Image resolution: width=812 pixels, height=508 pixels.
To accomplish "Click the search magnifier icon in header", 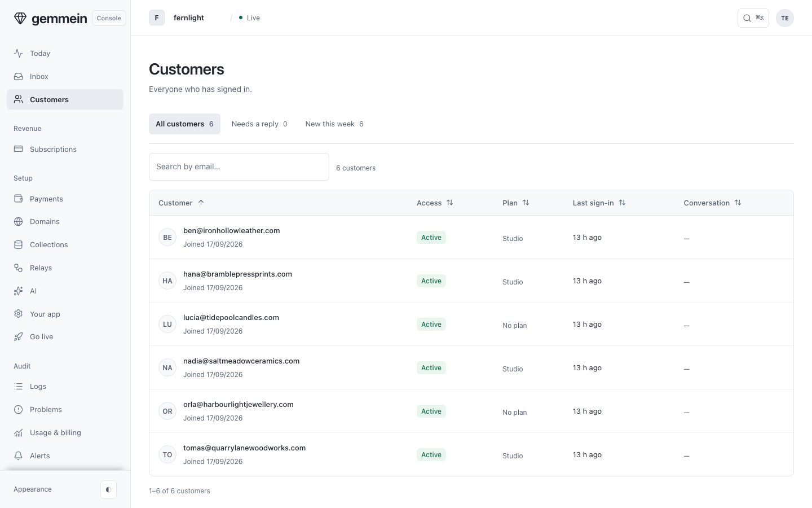I will 747,18.
